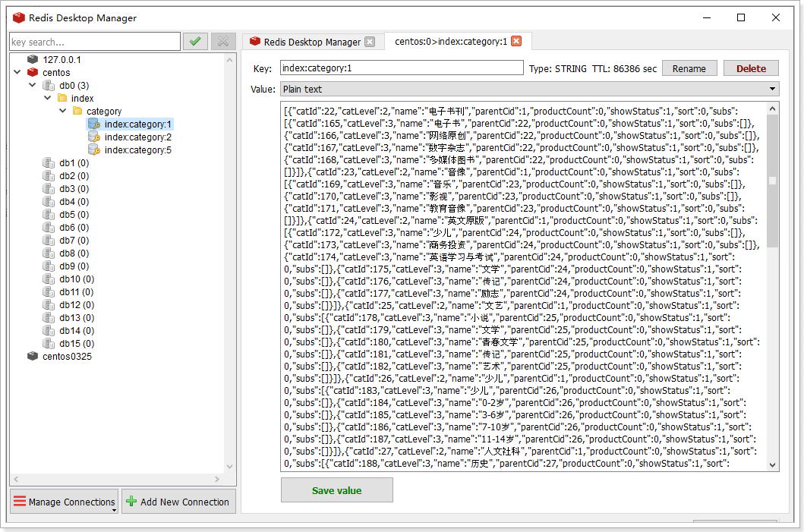
Task: Click the Rename button
Action: [689, 68]
